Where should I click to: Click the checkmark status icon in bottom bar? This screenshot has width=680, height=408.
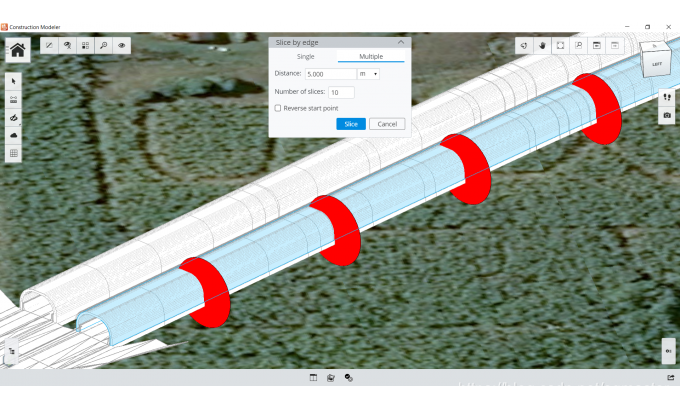[349, 378]
